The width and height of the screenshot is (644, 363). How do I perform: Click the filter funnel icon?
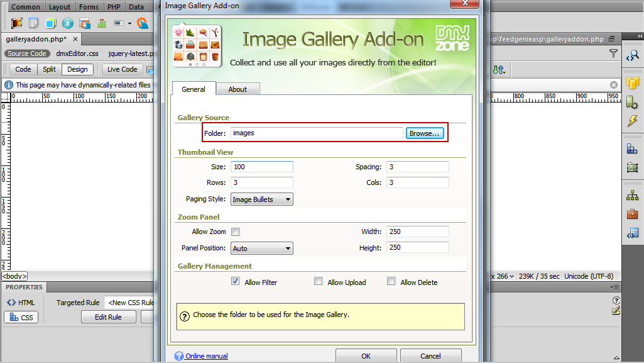pyautogui.click(x=613, y=53)
